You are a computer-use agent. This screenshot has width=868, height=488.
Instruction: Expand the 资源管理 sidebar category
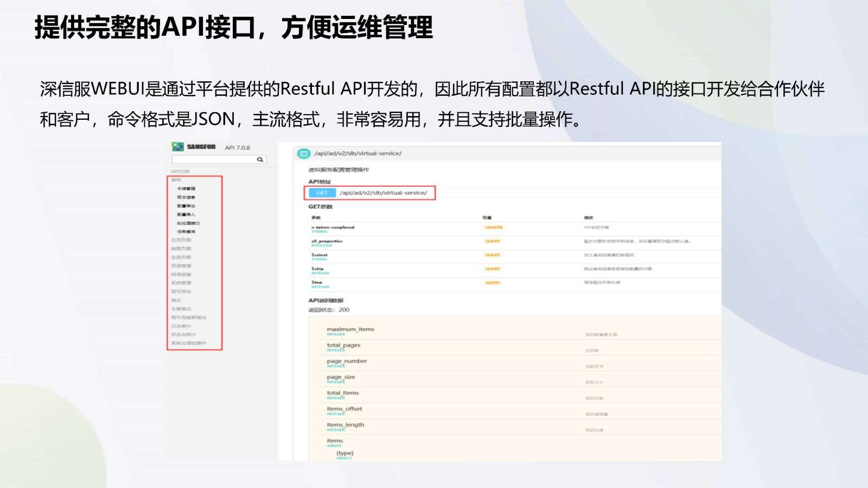[181, 266]
